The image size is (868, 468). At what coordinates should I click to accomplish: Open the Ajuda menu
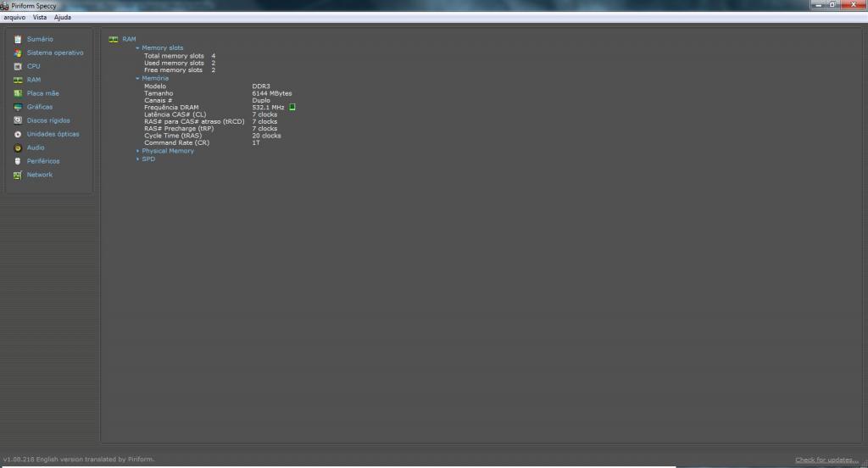(x=63, y=17)
